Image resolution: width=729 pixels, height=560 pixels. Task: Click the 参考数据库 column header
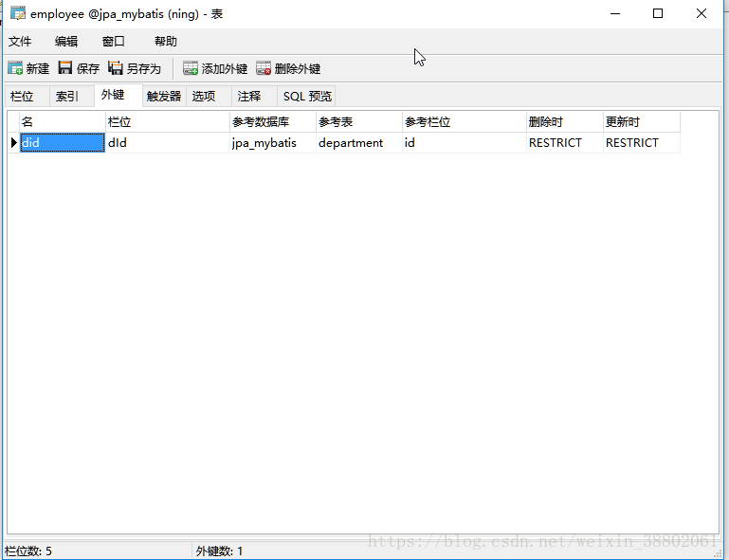pyautogui.click(x=273, y=121)
